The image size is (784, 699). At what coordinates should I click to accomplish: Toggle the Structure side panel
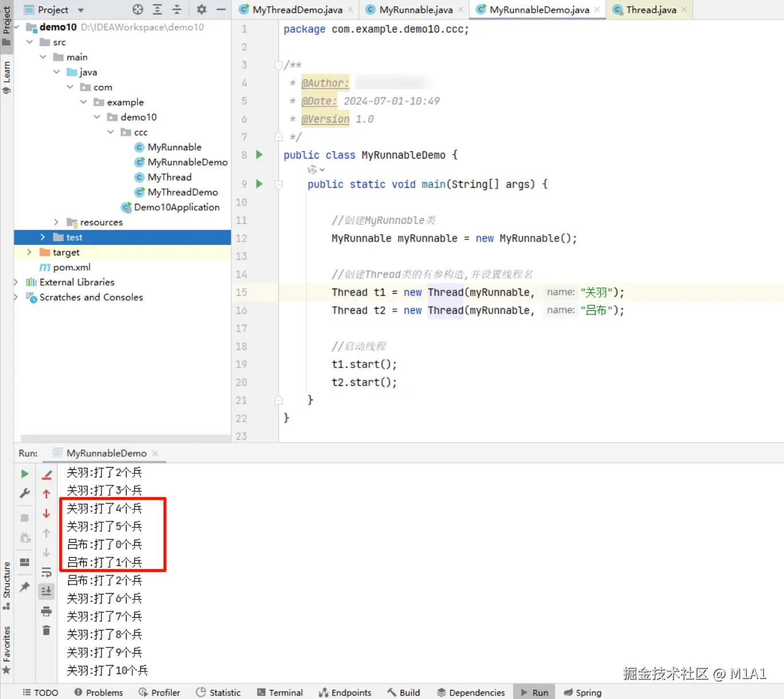7,585
